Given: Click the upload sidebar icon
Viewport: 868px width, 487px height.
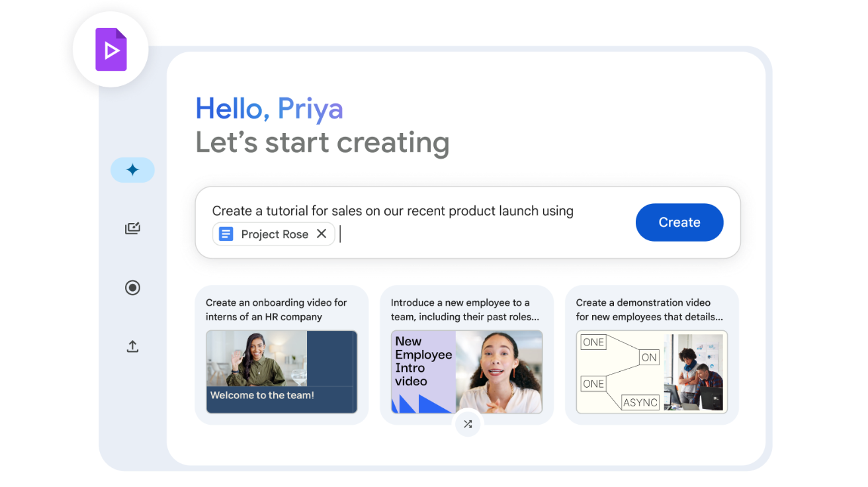Looking at the screenshot, I should tap(132, 346).
